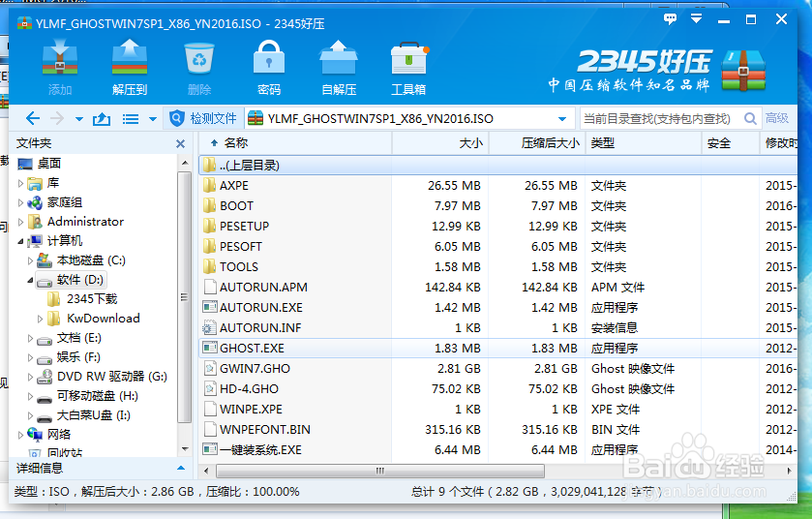Select the PESOFT folder icon
The image size is (812, 519).
[209, 247]
